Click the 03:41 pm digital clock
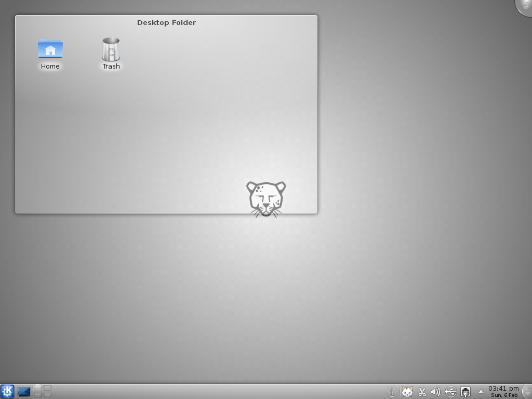Screen dimensions: 532x399 503,389
